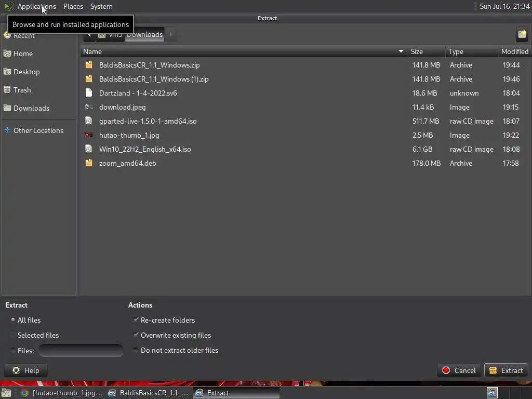The height and width of the screenshot is (399, 532).
Task: Click the 6.1 GB size cell
Action: 422,149
